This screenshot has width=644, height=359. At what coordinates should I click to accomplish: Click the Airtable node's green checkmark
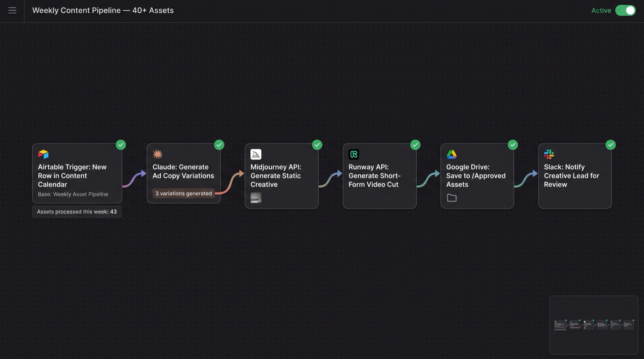pos(121,145)
